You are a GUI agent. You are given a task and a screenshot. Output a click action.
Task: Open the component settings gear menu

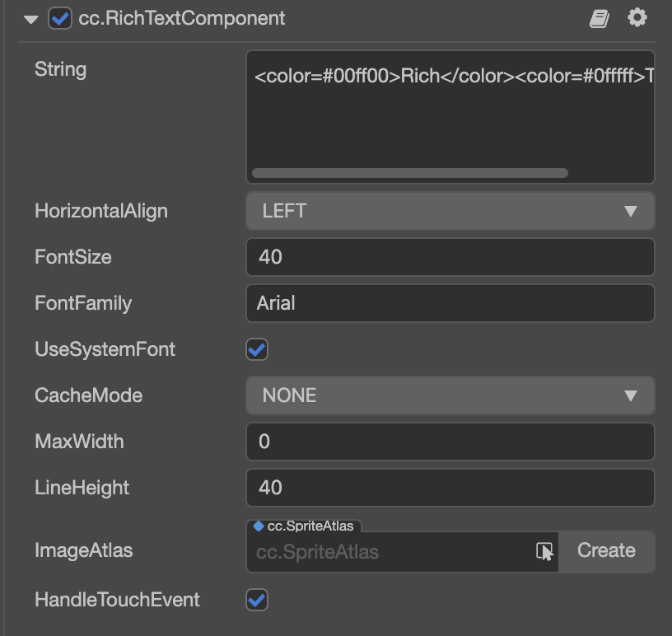[x=637, y=17]
